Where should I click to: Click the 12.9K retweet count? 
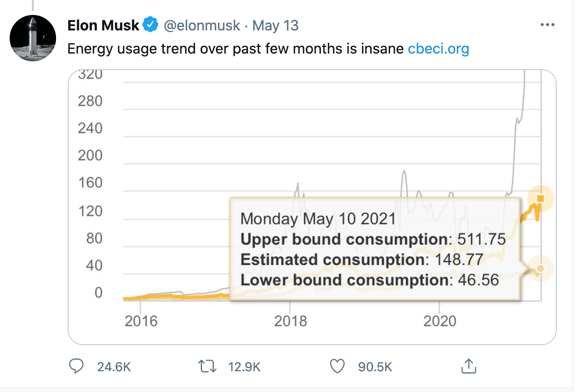pos(245,367)
